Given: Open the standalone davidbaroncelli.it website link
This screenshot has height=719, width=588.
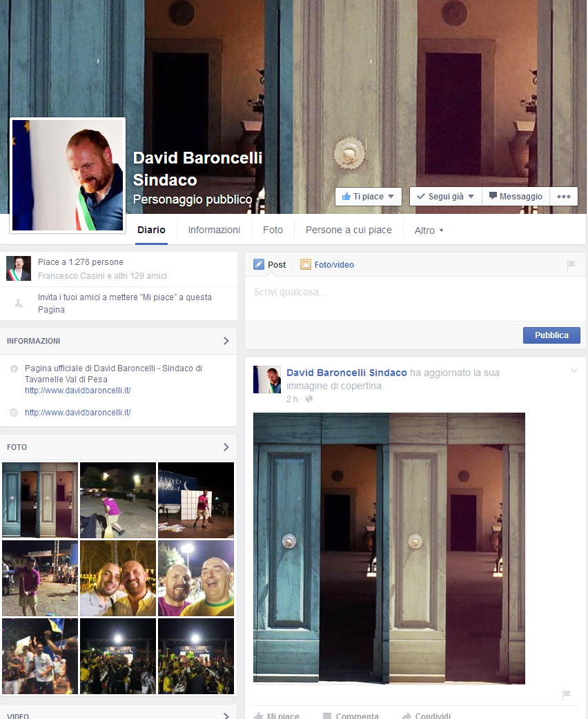Looking at the screenshot, I should coord(77,412).
